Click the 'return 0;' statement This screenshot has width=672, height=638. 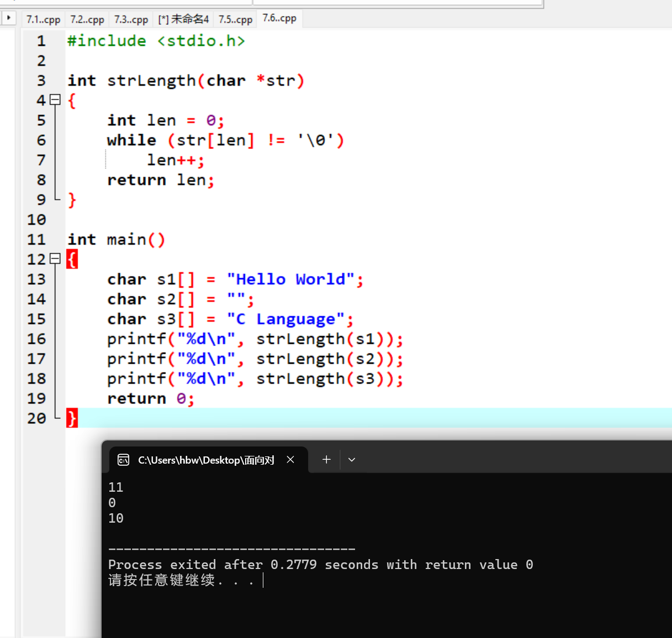coord(151,398)
